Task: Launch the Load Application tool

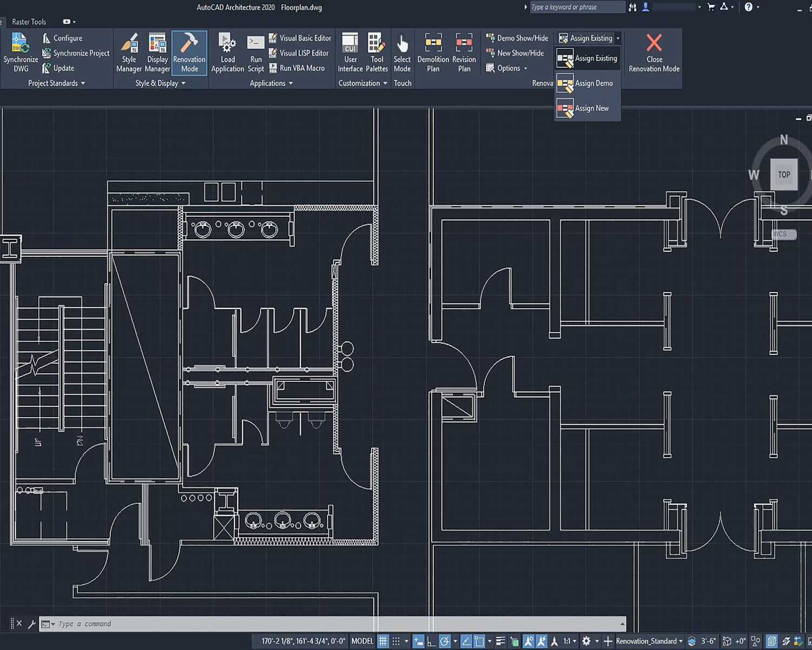Action: click(227, 53)
